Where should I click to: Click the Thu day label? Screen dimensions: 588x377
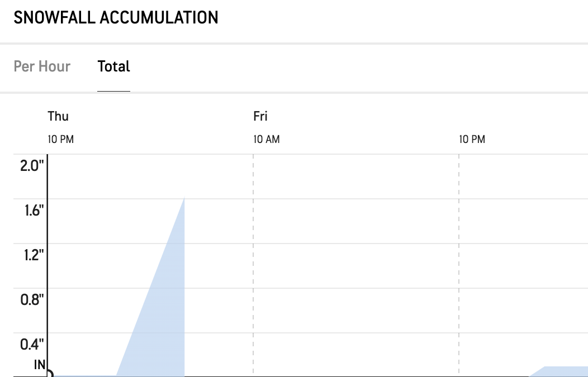click(x=58, y=116)
